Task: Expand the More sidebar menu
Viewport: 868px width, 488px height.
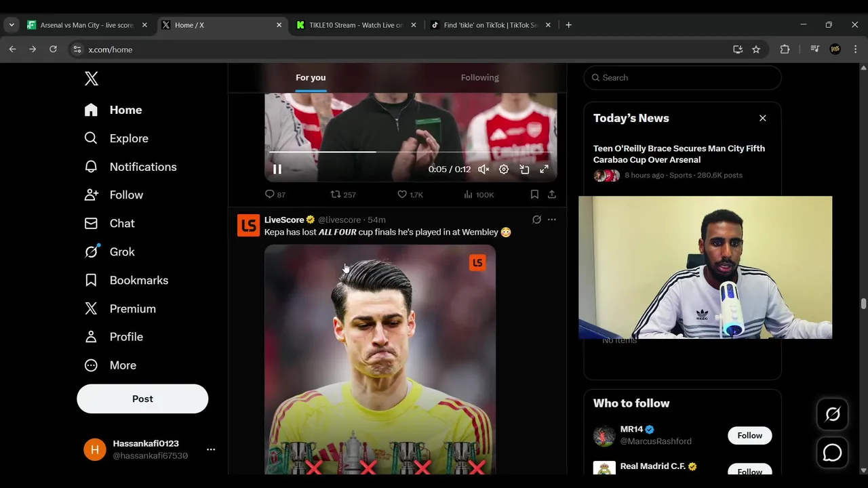Action: coord(110,365)
